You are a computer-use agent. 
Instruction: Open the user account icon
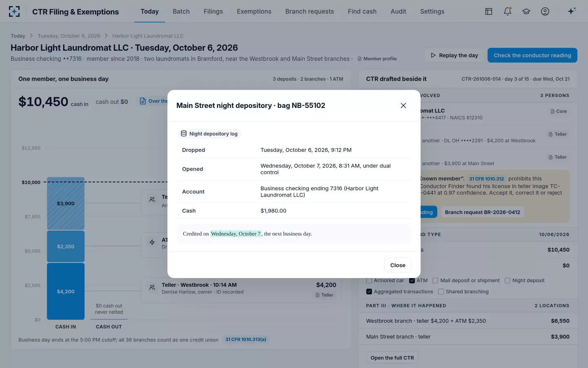pyautogui.click(x=545, y=11)
